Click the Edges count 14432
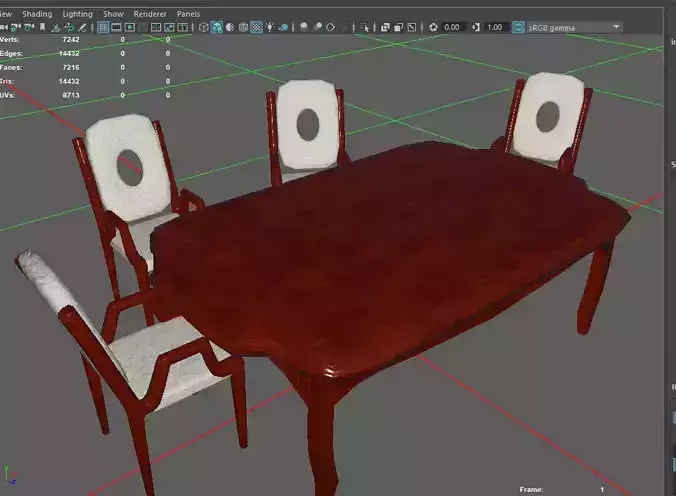 click(x=69, y=53)
